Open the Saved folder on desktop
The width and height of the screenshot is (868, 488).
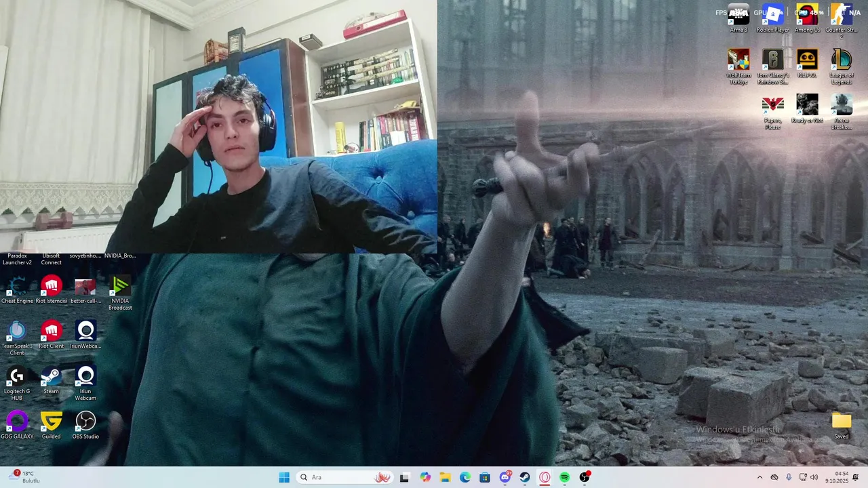coord(842,425)
